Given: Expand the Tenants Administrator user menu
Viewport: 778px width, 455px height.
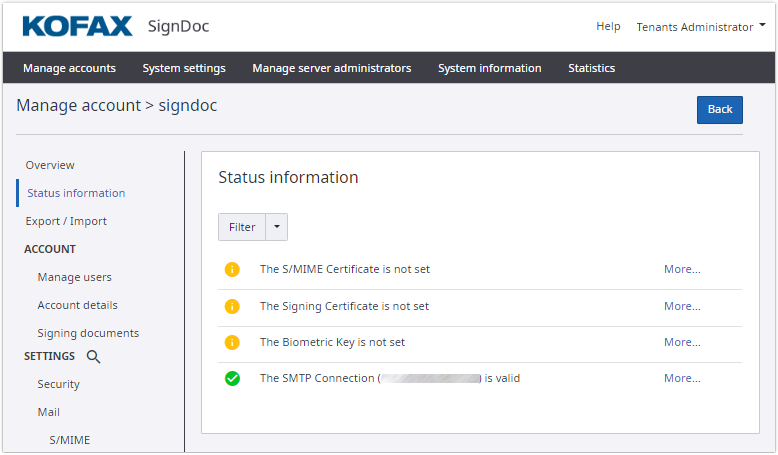Looking at the screenshot, I should [x=699, y=27].
